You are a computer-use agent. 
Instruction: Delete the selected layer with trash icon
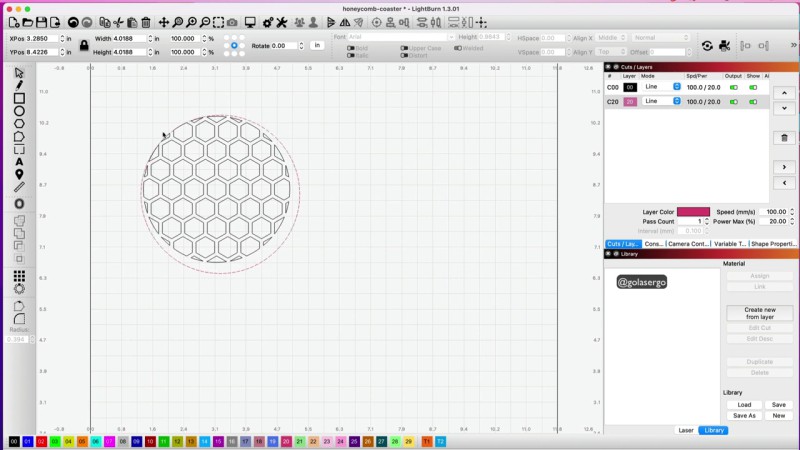click(x=786, y=138)
